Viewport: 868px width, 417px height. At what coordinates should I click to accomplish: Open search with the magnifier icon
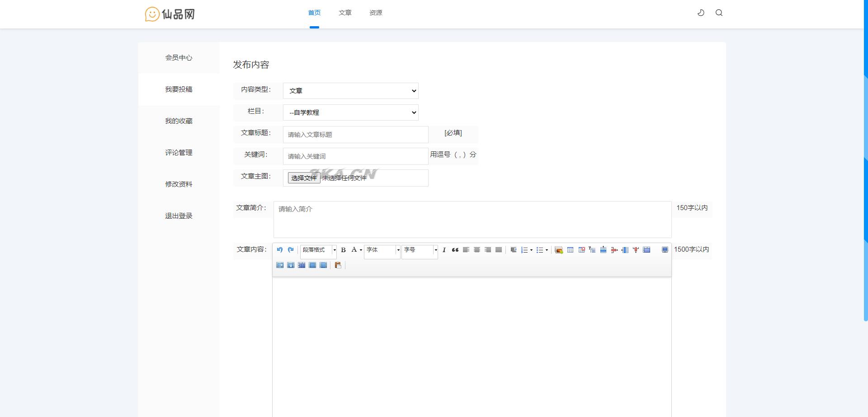click(719, 13)
